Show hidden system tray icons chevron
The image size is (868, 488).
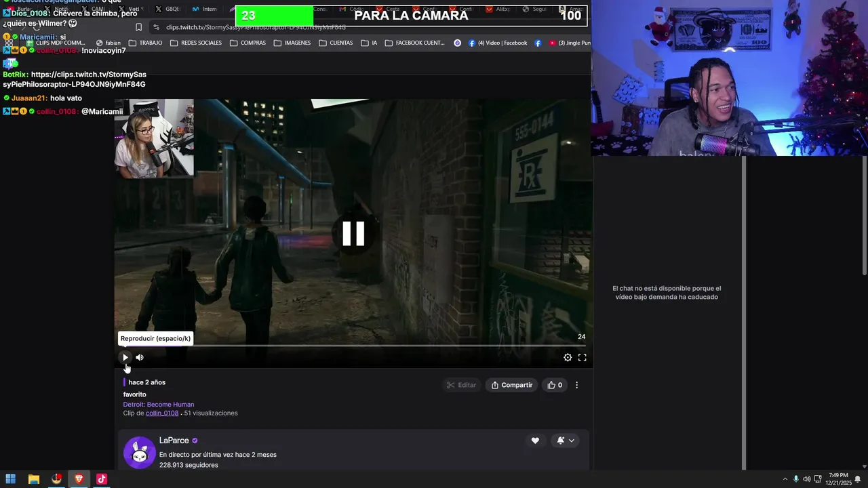click(x=785, y=479)
